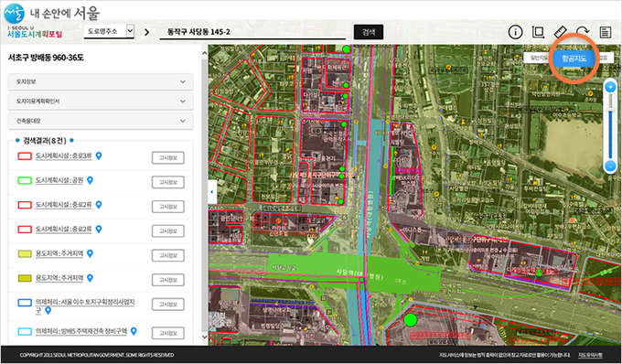Activate the ruler measurement tool

(x=560, y=32)
